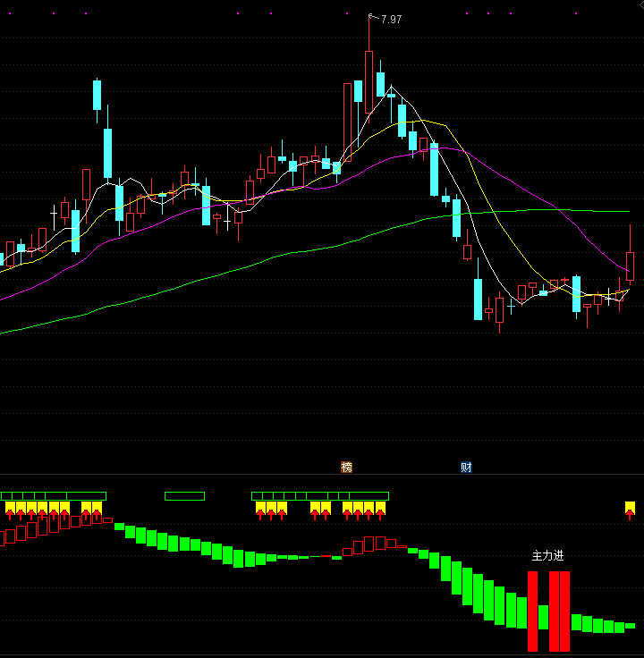Select the single tall red bar left of the green bar
Screen dimensions: 644x658
coord(532,611)
